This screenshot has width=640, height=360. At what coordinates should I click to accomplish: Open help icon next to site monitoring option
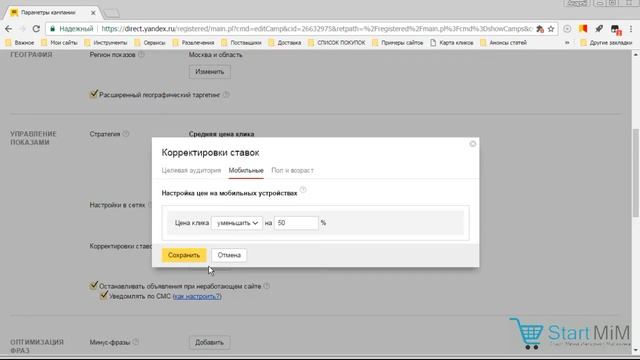(267, 286)
